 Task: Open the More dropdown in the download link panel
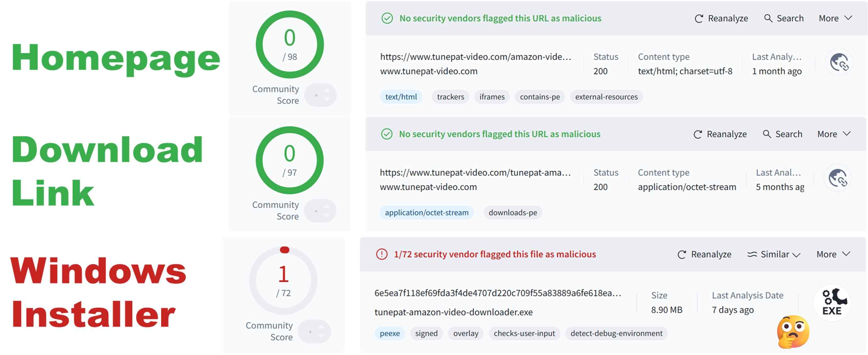point(834,134)
